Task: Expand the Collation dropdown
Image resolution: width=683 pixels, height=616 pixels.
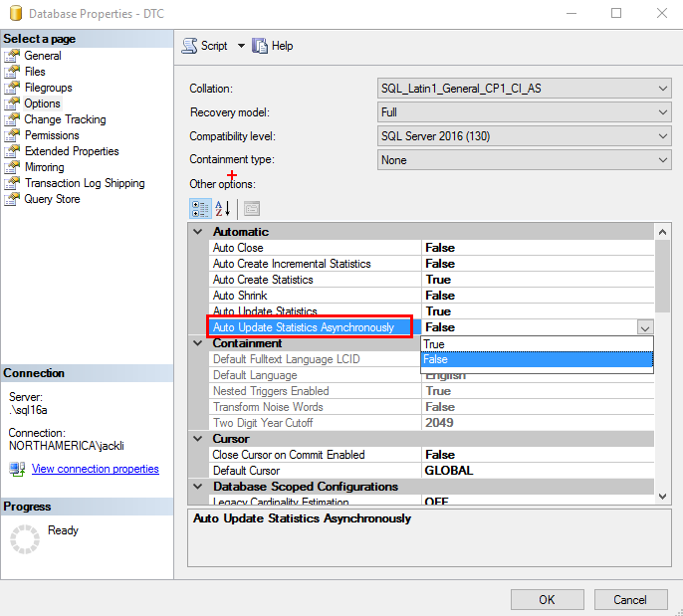Action: click(663, 89)
